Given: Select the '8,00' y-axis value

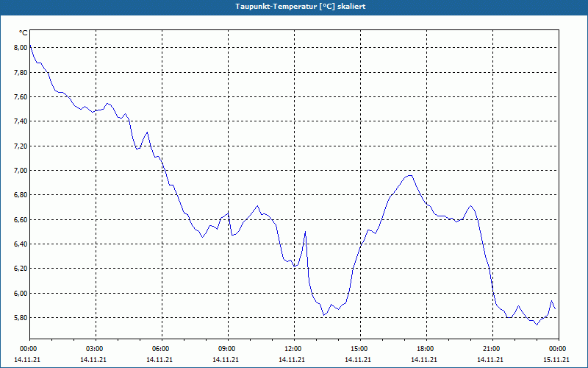Looking at the screenshot, I should pos(21,48).
